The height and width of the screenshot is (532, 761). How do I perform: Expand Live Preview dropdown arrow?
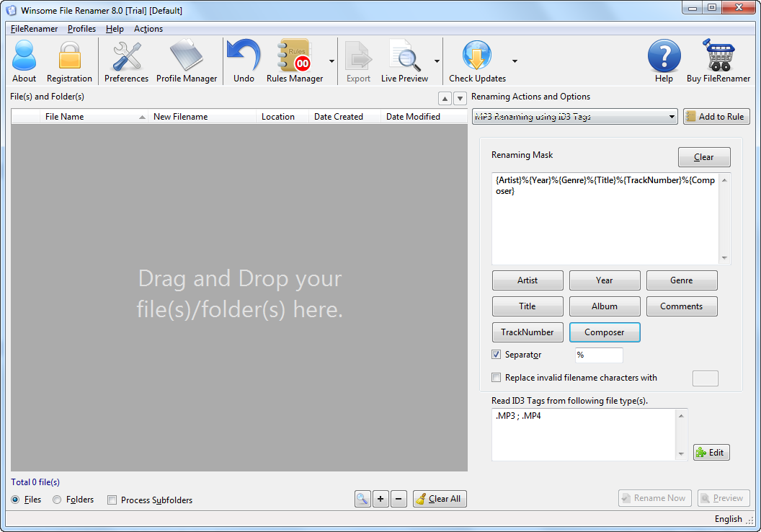click(x=437, y=61)
